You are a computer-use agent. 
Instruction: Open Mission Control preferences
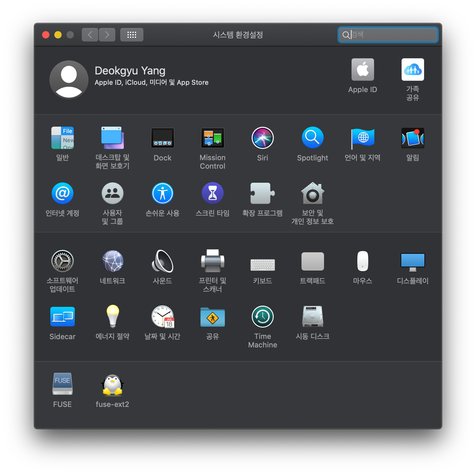coord(213,138)
